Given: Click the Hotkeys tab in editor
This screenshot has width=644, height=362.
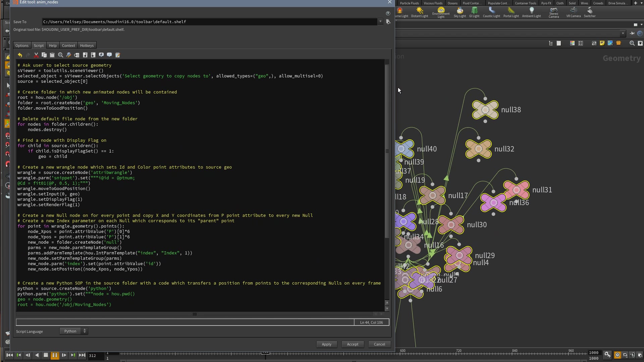Looking at the screenshot, I should pyautogui.click(x=86, y=45).
